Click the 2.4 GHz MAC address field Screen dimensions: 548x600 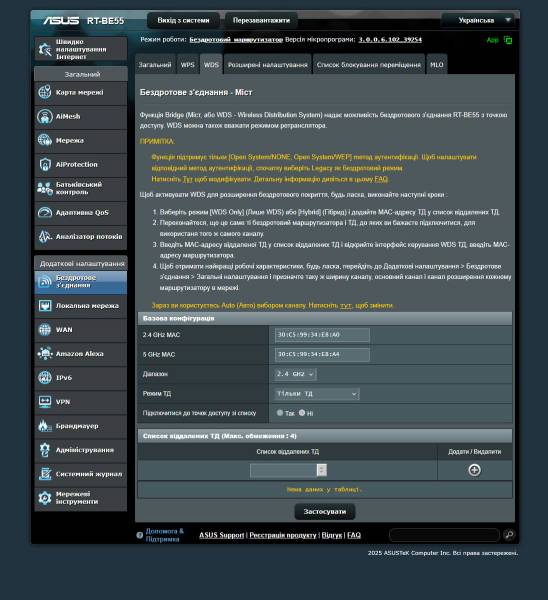[322, 335]
